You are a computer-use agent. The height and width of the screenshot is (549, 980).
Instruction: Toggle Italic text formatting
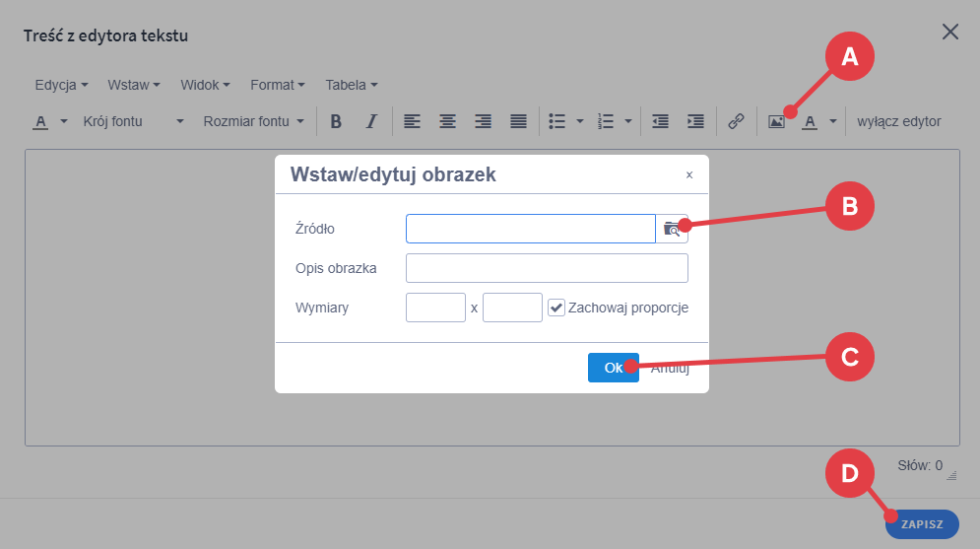click(371, 122)
